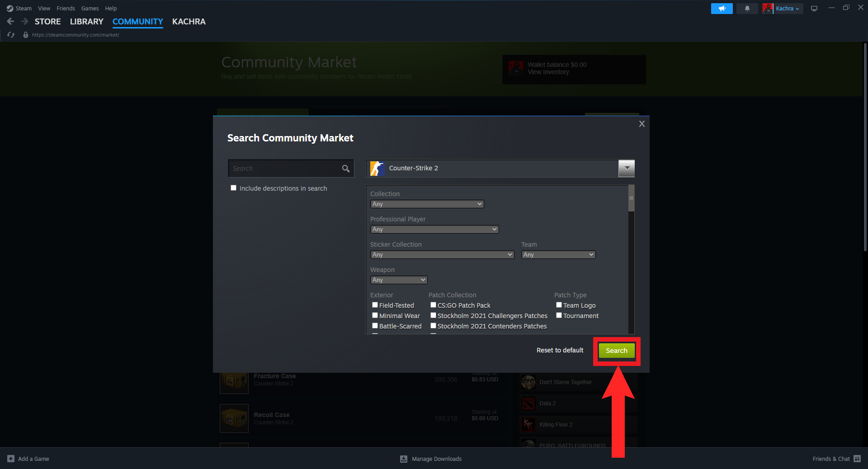Go back with the back arrow
The width and height of the screenshot is (868, 469).
[11, 21]
